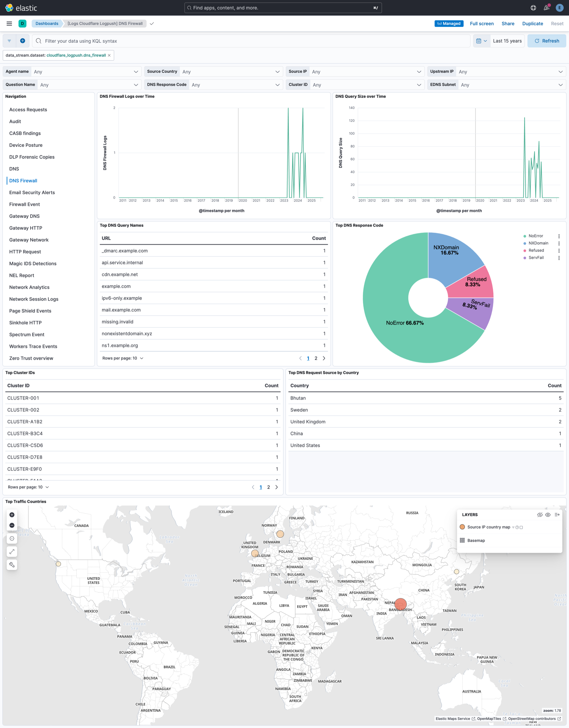
Task: Go to next page of Cluster IDs
Action: (x=277, y=487)
